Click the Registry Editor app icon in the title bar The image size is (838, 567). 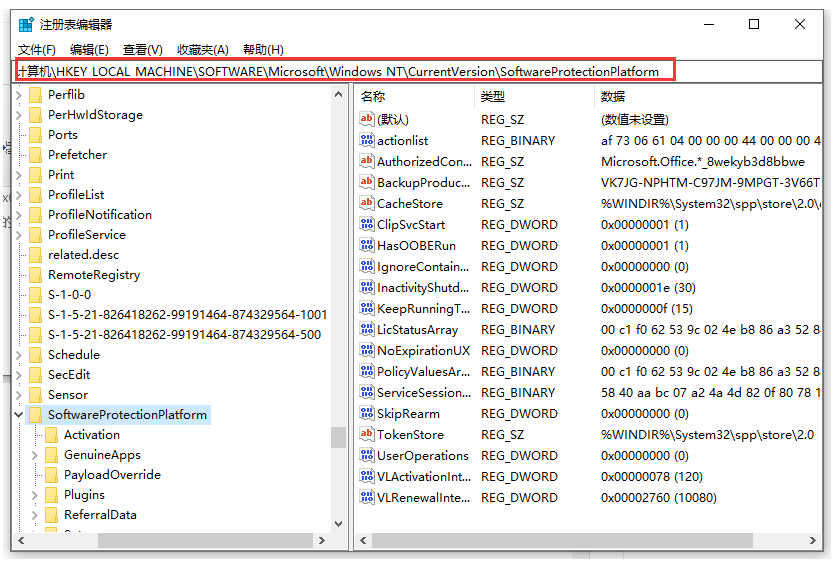26,25
